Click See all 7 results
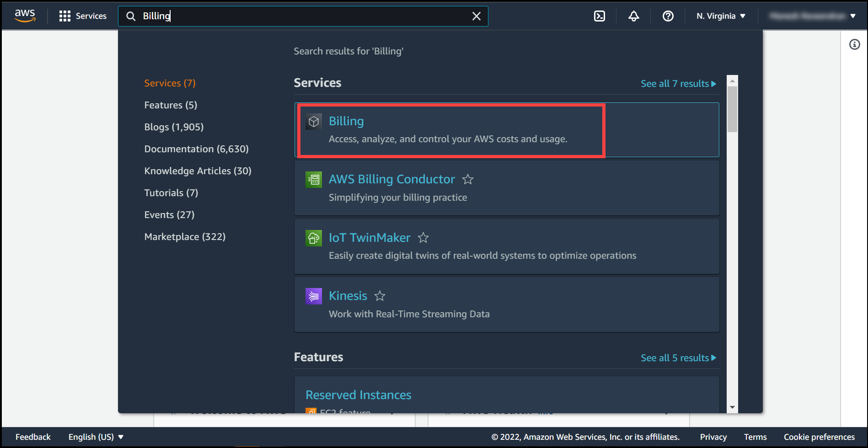The image size is (868, 448). coord(678,84)
